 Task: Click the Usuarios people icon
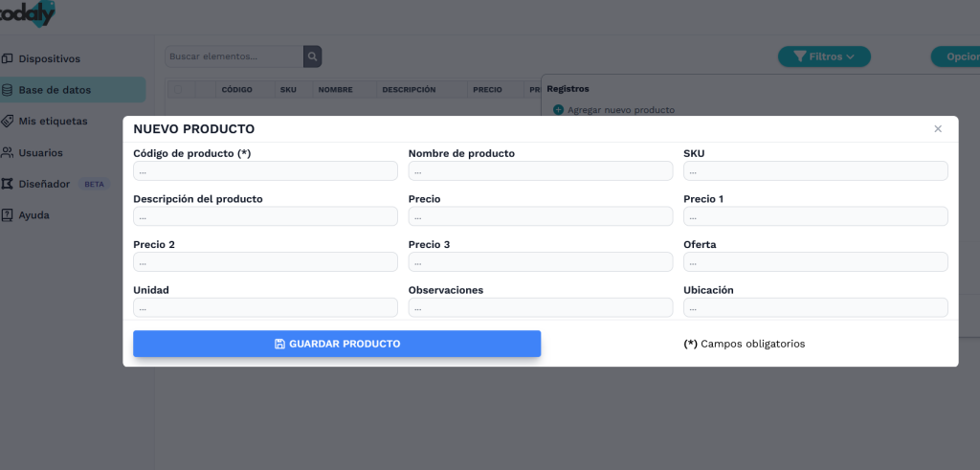8,152
